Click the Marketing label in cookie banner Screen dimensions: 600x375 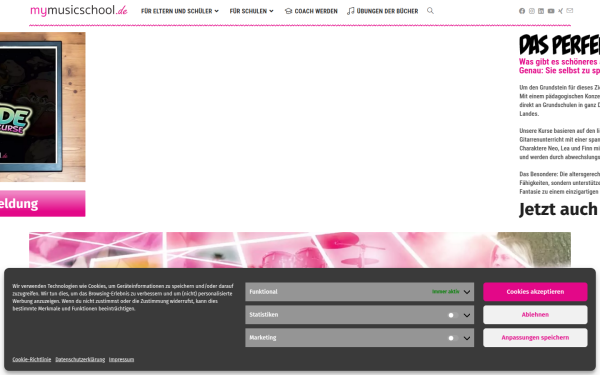click(262, 338)
